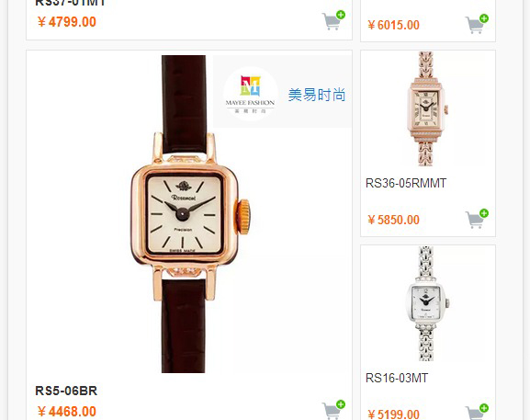The width and height of the screenshot is (530, 420).
Task: Open the RS5-06BR product title
Action: coord(66,391)
